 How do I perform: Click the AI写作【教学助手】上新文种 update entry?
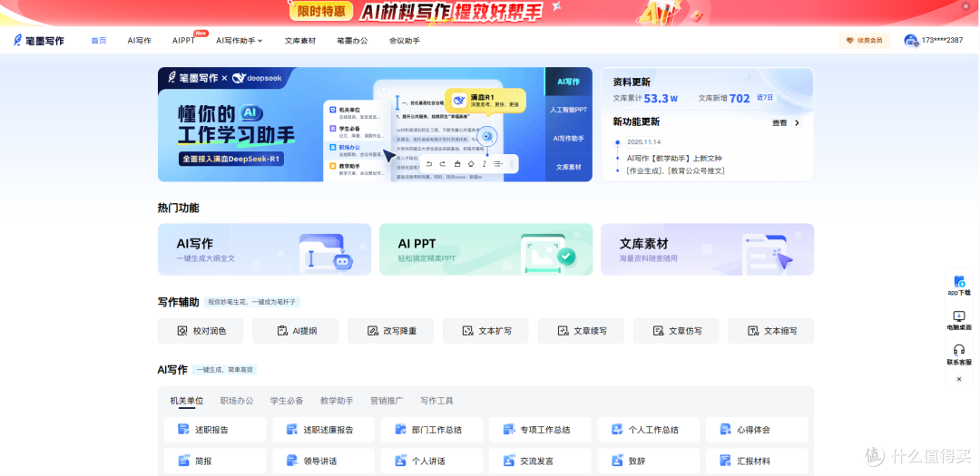(673, 159)
